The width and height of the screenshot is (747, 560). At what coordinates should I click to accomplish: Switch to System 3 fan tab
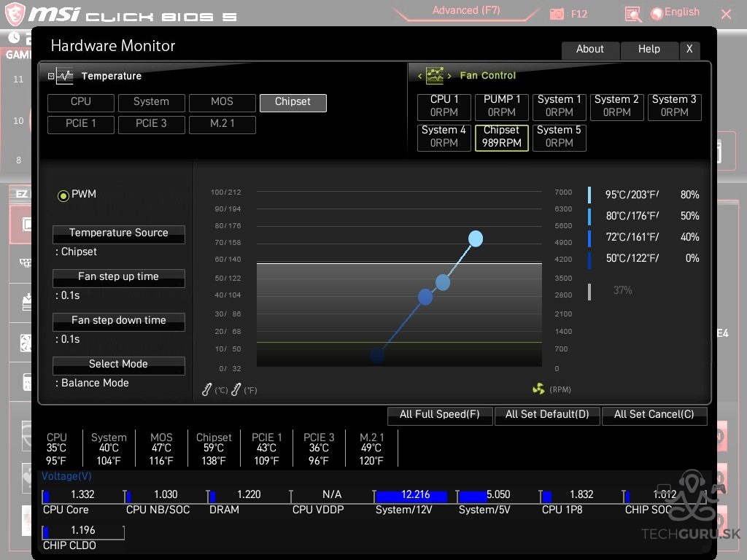[675, 106]
